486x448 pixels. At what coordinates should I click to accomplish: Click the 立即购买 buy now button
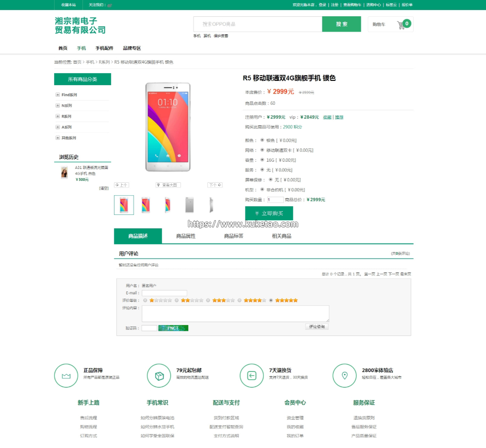(x=269, y=213)
